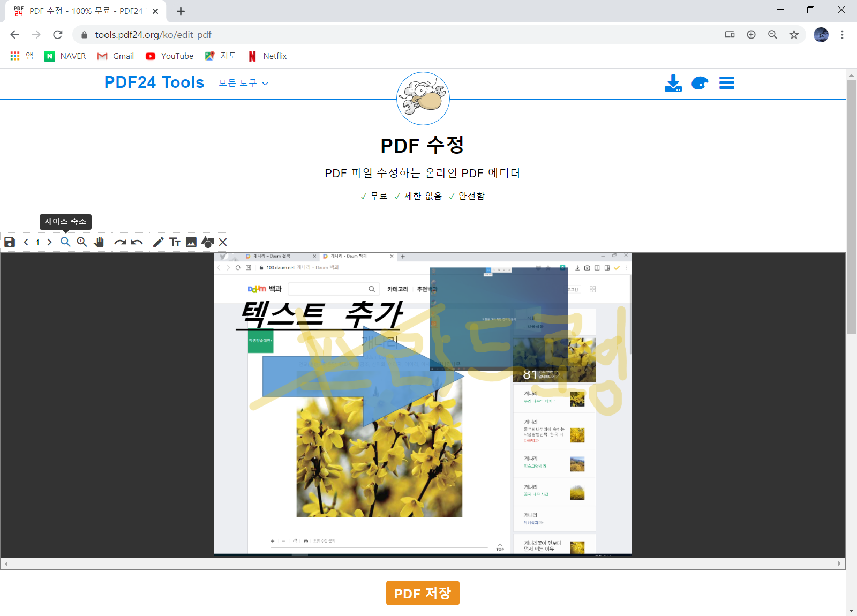The height and width of the screenshot is (616, 857).
Task: Click the blue theme palette icon
Action: tap(700, 83)
